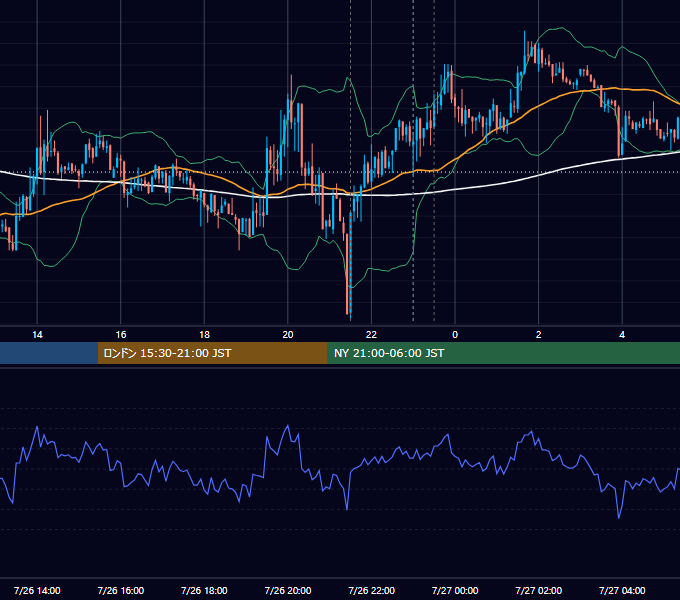
Task: Click the 7/26 20:00 date label
Action: [x=288, y=590]
